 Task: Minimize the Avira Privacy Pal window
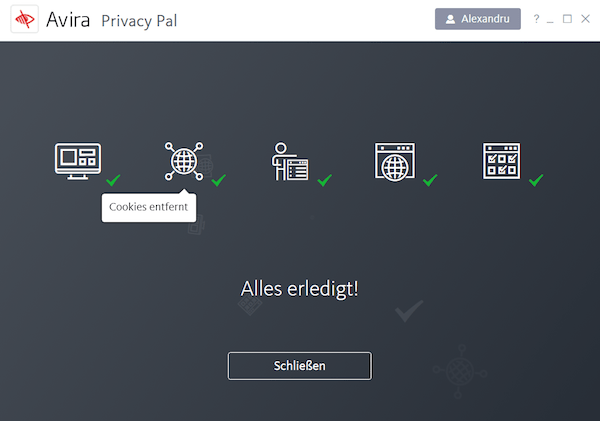pos(550,19)
